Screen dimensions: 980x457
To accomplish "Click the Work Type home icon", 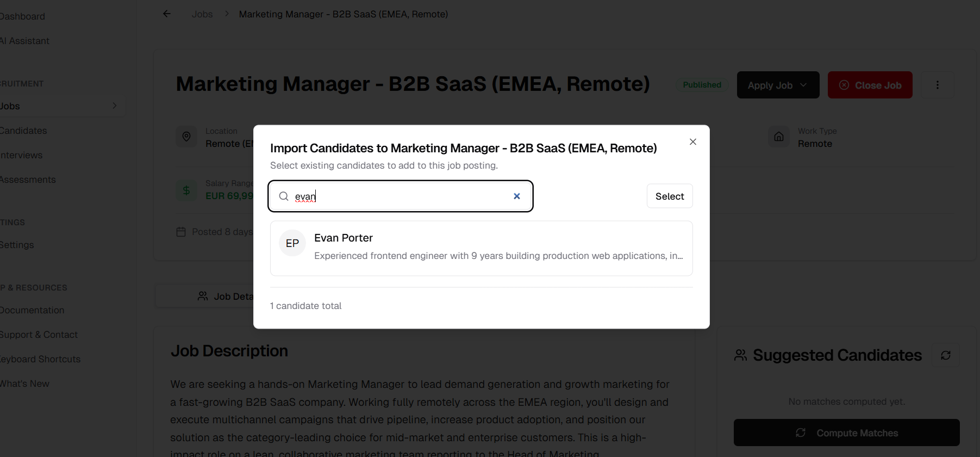I will click(x=778, y=137).
